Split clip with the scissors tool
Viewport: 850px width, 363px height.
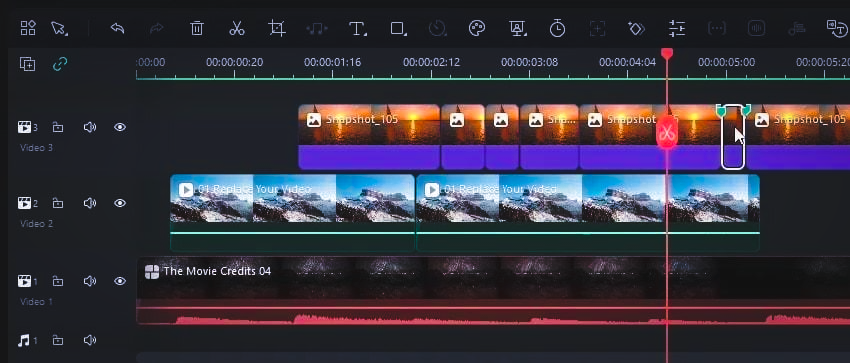point(236,28)
